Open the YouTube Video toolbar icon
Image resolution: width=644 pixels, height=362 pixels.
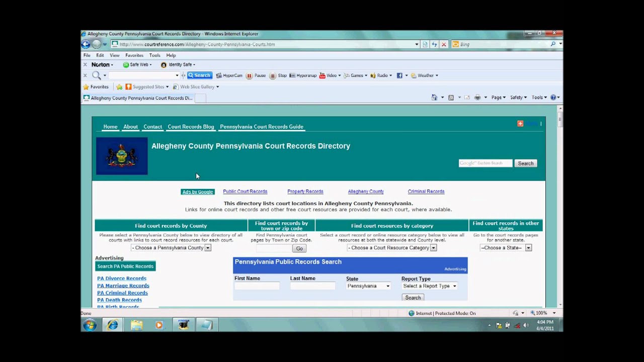pos(329,75)
